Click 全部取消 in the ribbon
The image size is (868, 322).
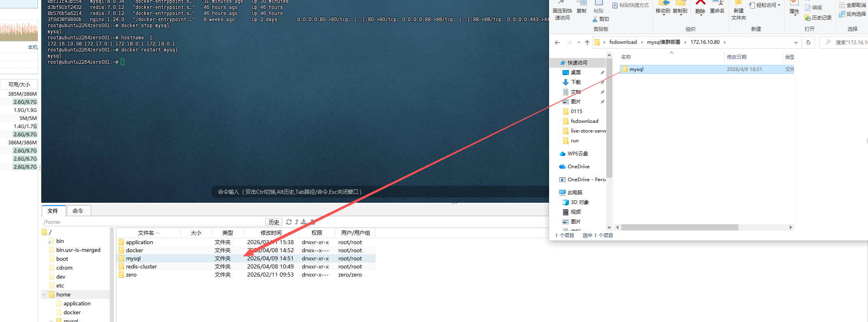tap(853, 5)
